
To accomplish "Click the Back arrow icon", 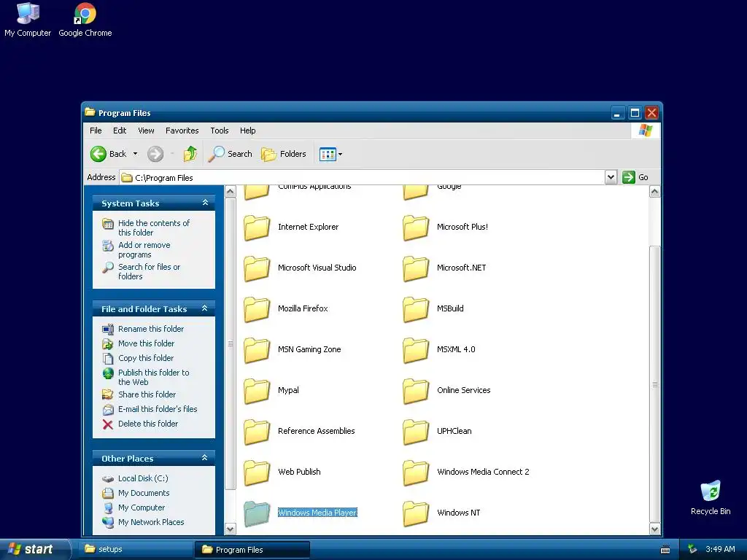I will click(98, 154).
